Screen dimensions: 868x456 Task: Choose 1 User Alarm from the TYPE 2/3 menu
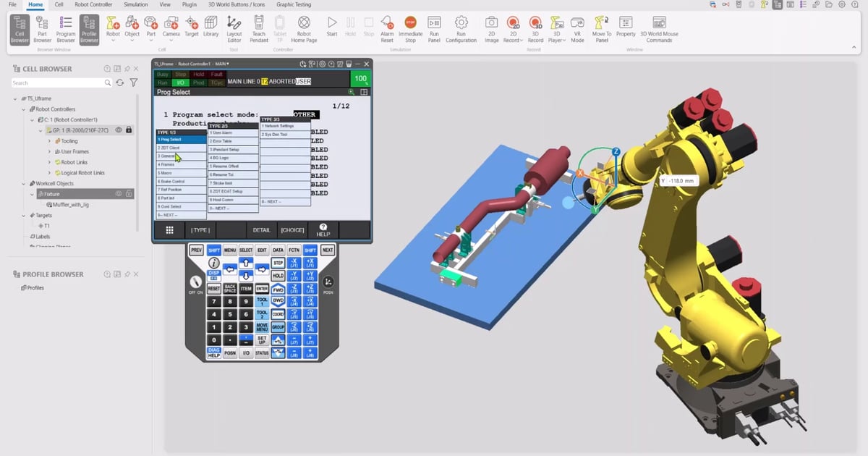[x=233, y=133]
